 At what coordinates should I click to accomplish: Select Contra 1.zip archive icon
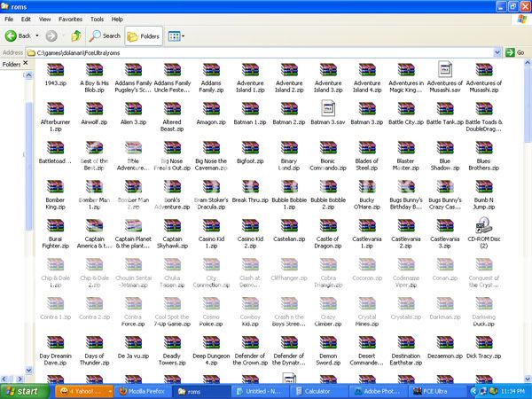point(55,304)
